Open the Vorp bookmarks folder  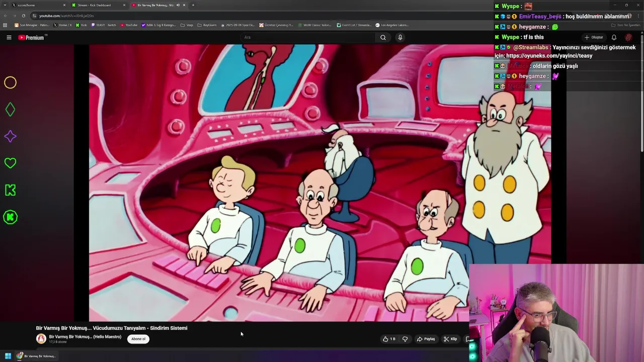click(187, 25)
